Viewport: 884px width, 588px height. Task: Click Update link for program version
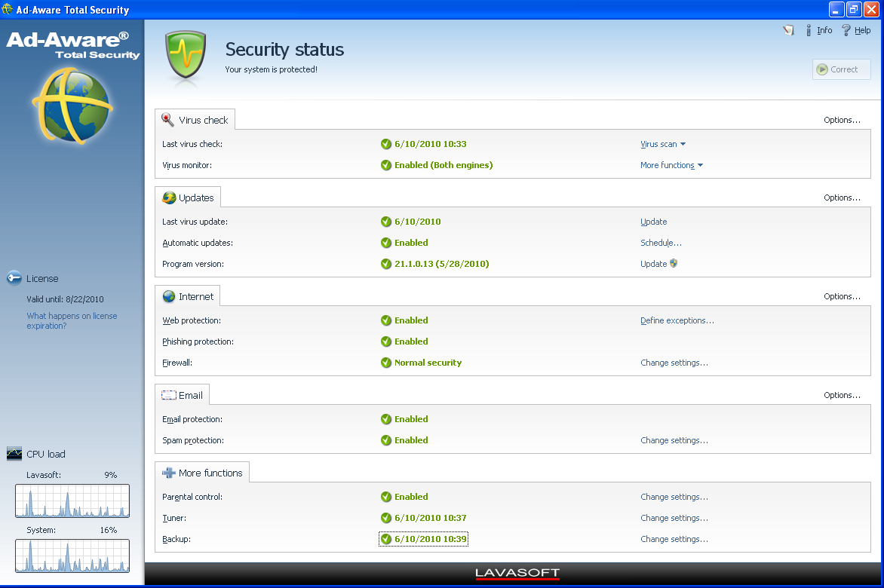[x=653, y=264]
